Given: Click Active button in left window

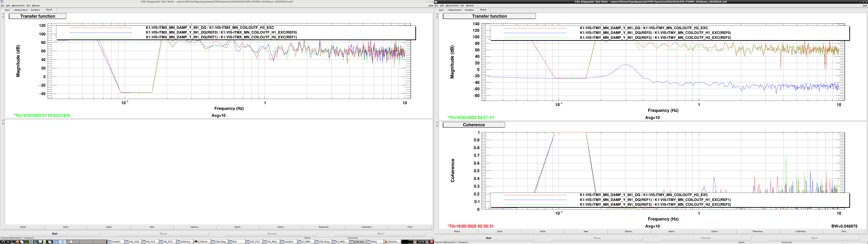Looking at the screenshot, I should pyautogui.click(x=109, y=227).
